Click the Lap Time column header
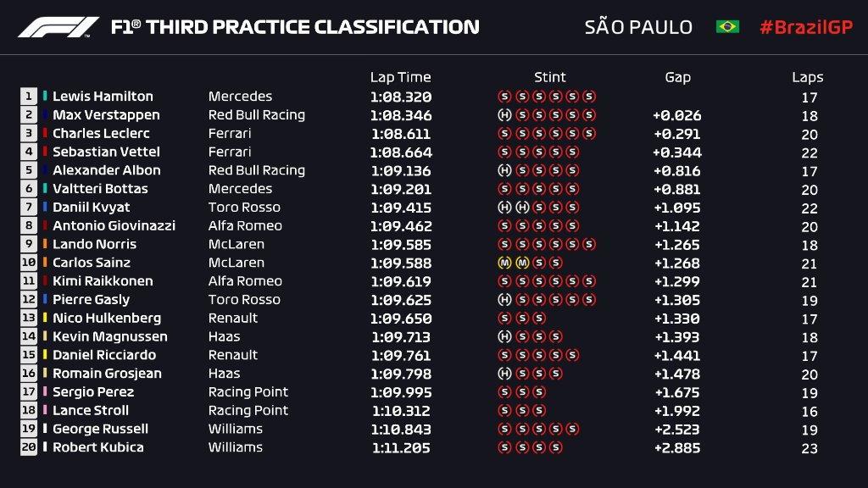The height and width of the screenshot is (488, 868). point(400,77)
